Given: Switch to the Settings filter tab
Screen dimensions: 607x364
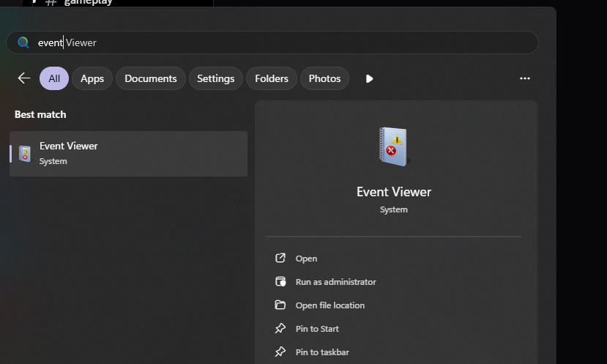Looking at the screenshot, I should (215, 78).
